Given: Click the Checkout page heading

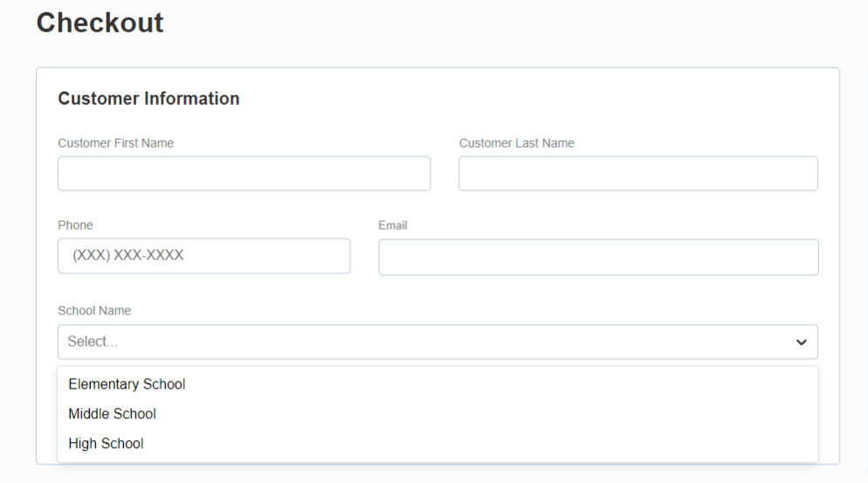Looking at the screenshot, I should point(100,23).
